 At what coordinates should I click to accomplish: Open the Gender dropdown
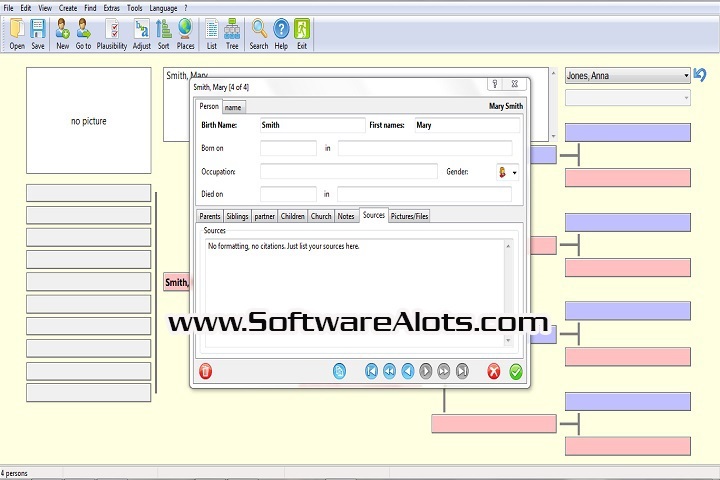click(x=507, y=172)
